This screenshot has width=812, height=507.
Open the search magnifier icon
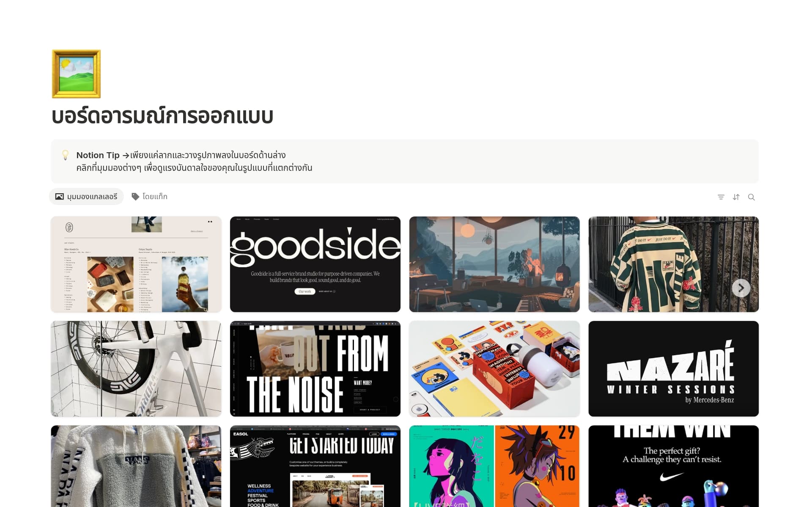click(751, 197)
